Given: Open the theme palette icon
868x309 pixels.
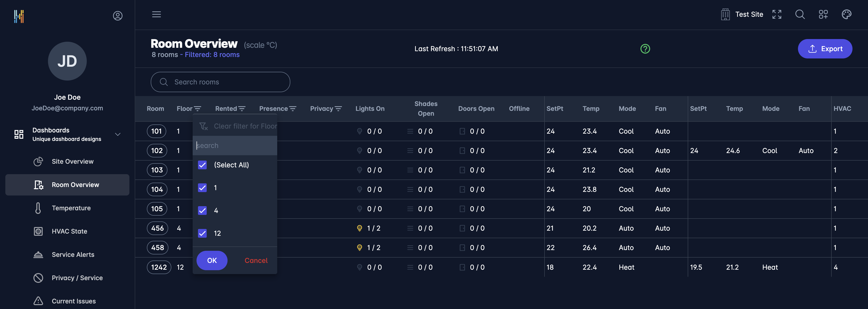Looking at the screenshot, I should (x=846, y=15).
